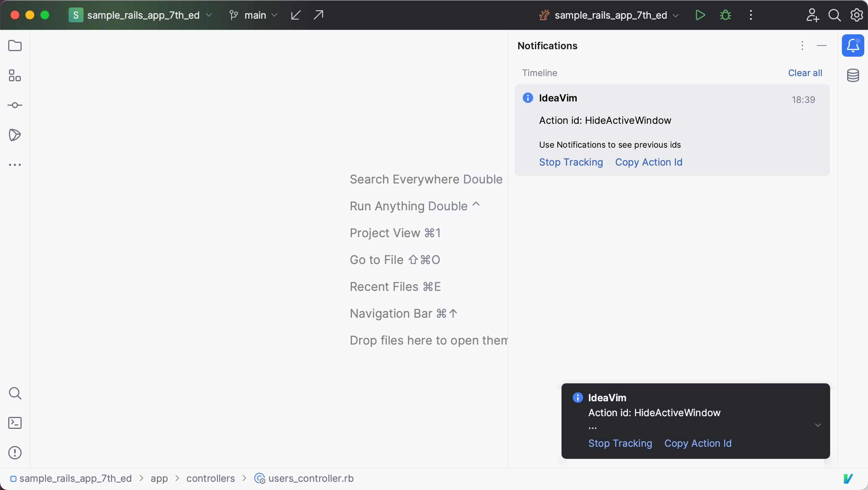This screenshot has height=490, width=868.
Task: Open the Project tool window folder icon
Action: click(15, 45)
